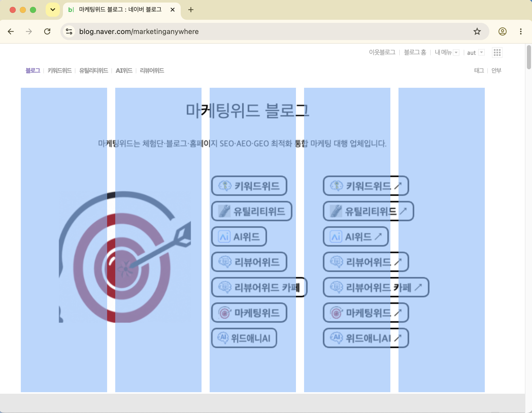Click the 키워드위드 button without arrow

point(249,186)
